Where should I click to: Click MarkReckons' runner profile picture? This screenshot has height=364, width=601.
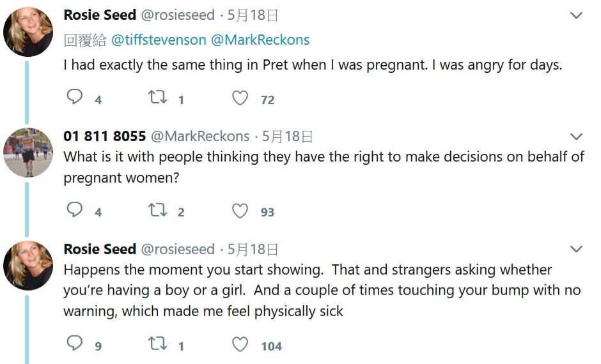[28, 153]
